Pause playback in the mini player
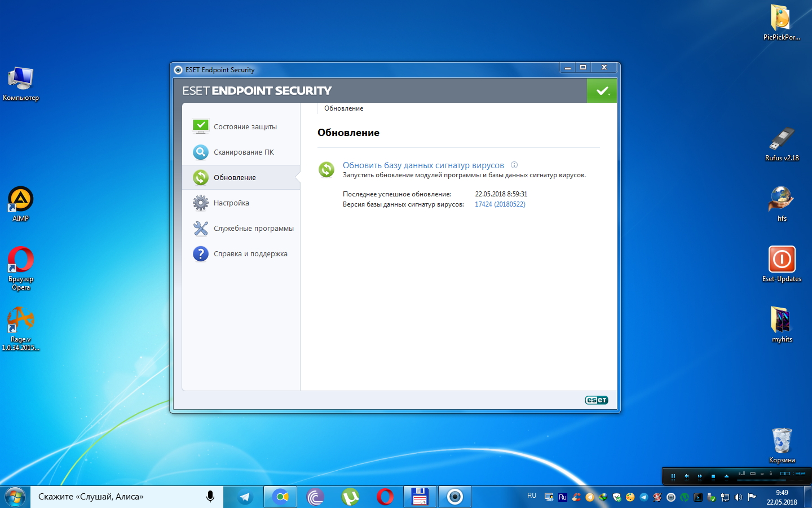The image size is (812, 508). coord(673,476)
